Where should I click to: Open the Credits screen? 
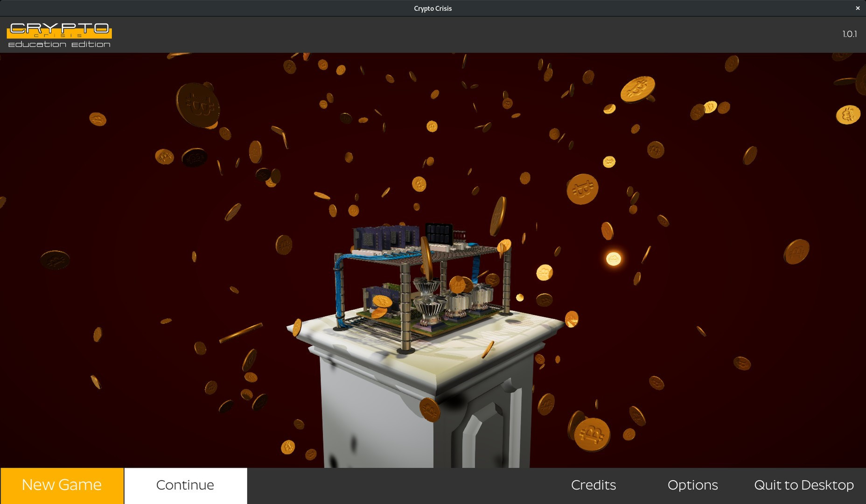pyautogui.click(x=593, y=485)
